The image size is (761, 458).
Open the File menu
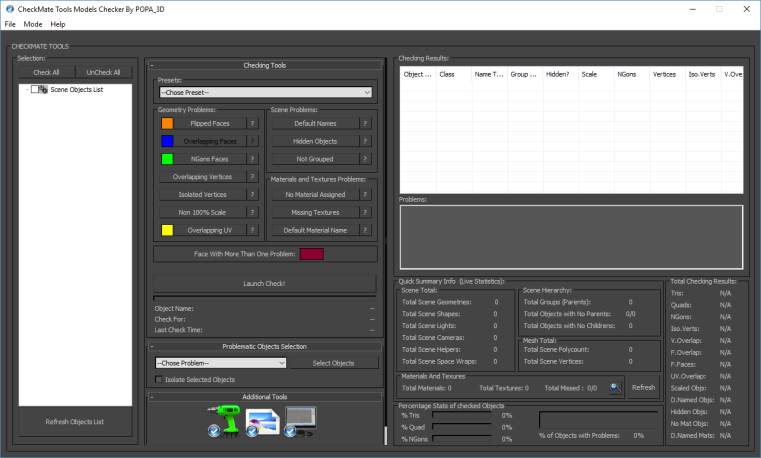pos(10,24)
